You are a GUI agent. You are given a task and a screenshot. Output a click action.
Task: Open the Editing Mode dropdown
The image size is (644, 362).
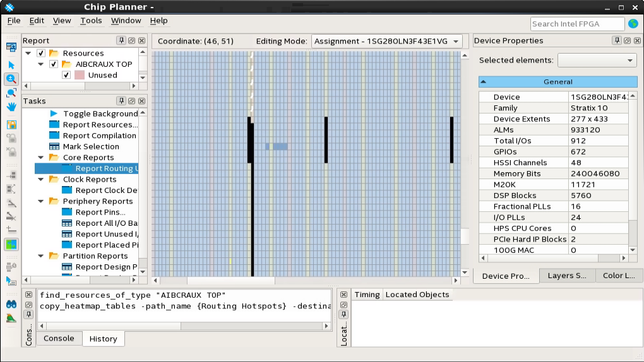(x=387, y=41)
